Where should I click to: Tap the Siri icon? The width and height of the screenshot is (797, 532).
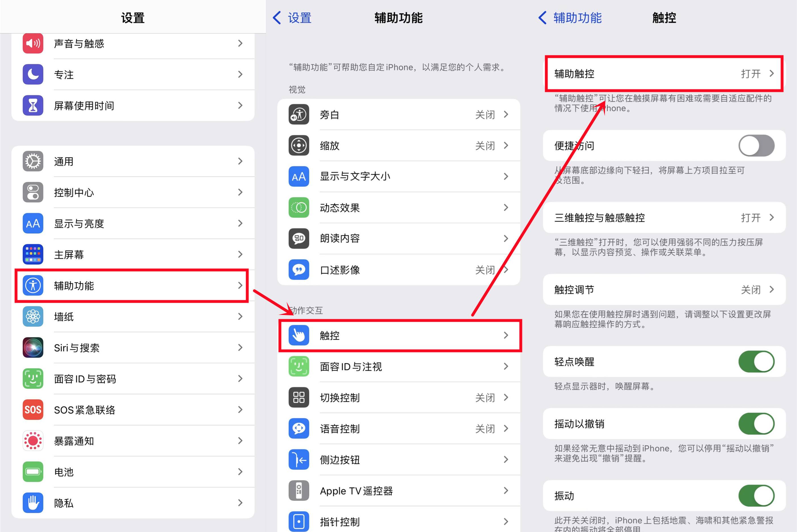33,347
